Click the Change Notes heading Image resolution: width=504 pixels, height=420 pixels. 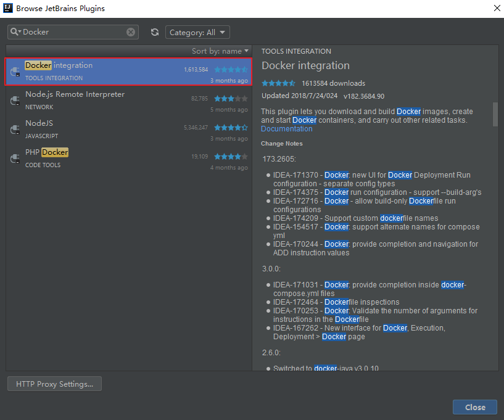click(x=281, y=144)
